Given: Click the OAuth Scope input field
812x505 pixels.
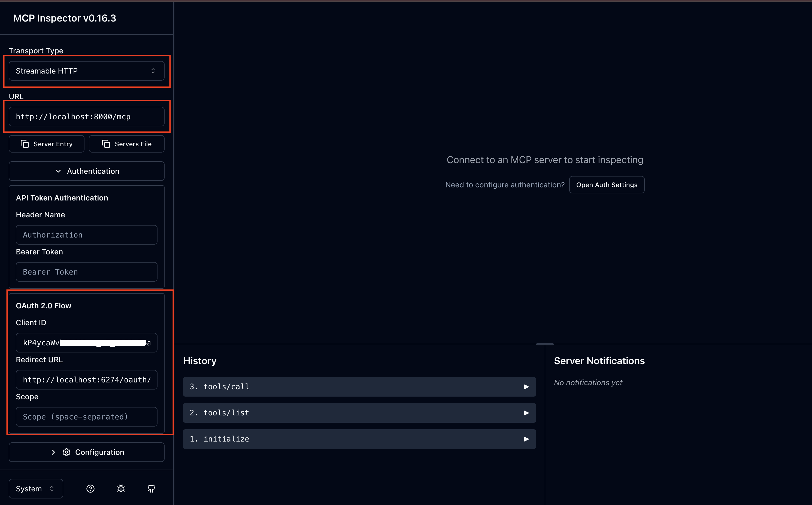Looking at the screenshot, I should [86, 416].
